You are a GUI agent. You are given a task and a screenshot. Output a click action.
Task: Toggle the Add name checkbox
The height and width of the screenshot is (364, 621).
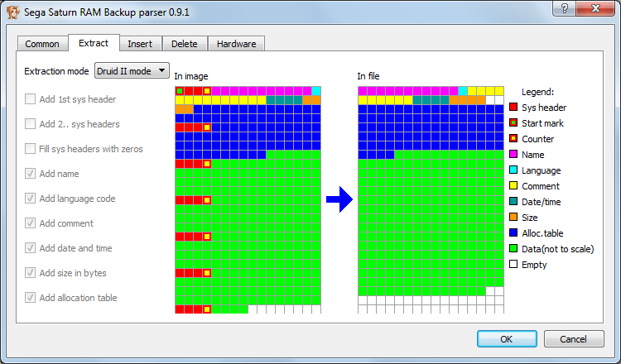(x=30, y=173)
